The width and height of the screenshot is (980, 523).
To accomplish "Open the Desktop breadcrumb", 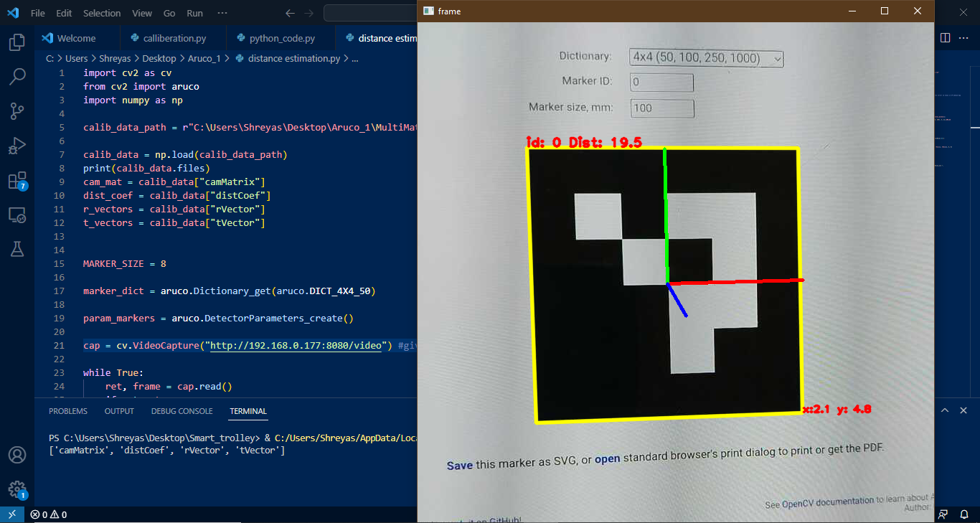I will pyautogui.click(x=159, y=59).
